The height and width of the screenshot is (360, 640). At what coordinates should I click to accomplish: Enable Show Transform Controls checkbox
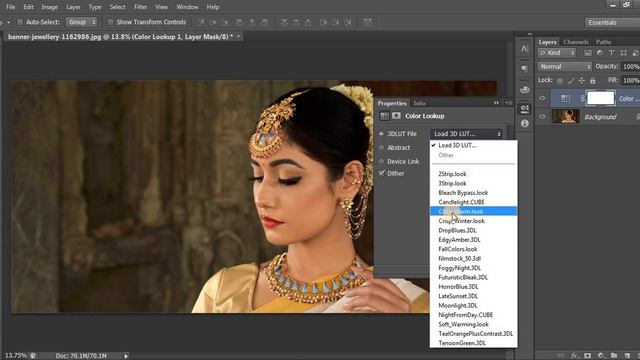[110, 22]
